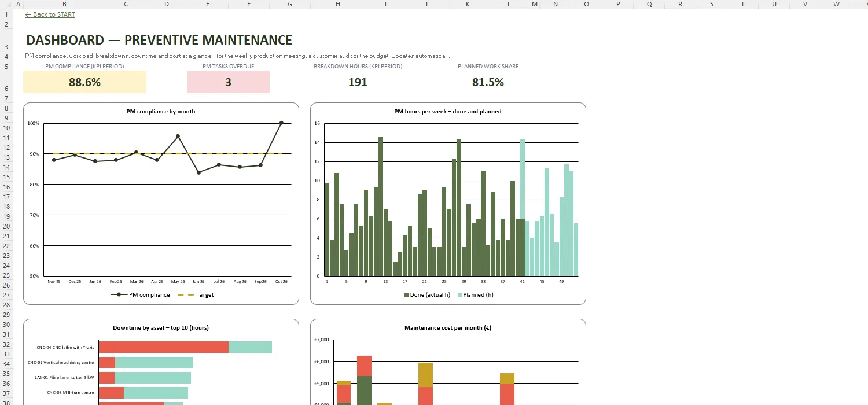Click the 88.6% PM compliance KPI cell

(84, 82)
